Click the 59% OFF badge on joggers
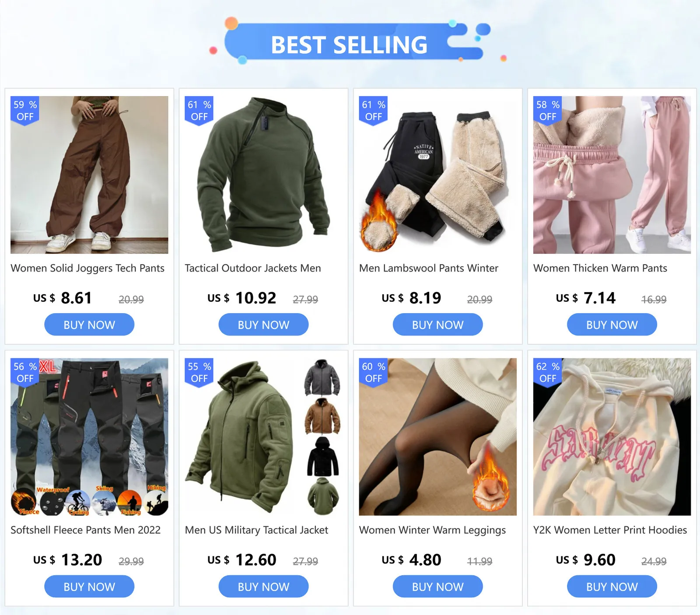Image resolution: width=700 pixels, height=615 pixels. coord(25,111)
